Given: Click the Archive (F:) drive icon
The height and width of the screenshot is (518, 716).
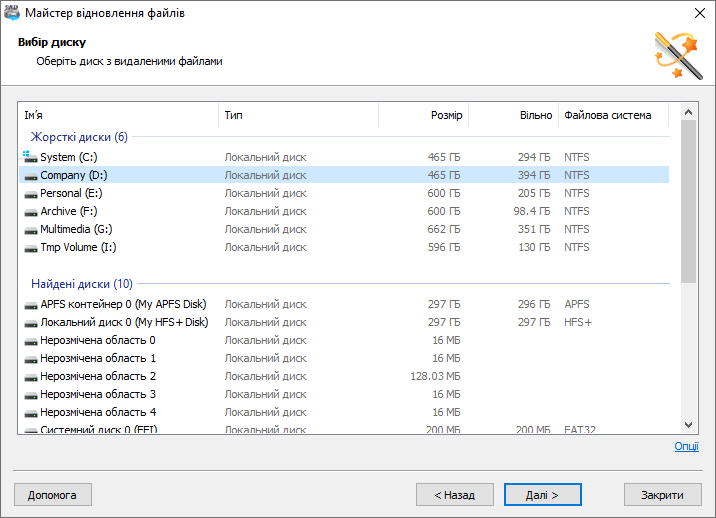Looking at the screenshot, I should (x=31, y=212).
